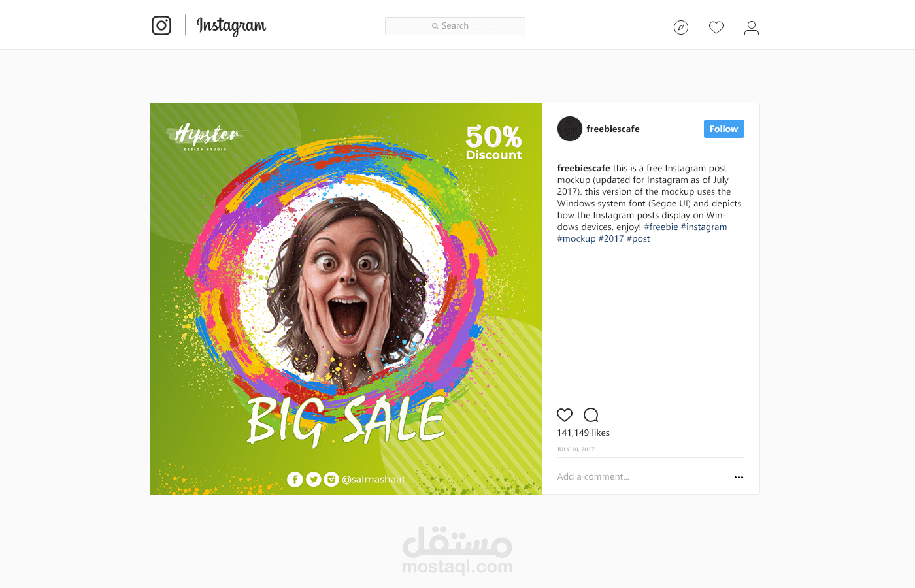Click the Instagram icon beside @salmashaat

click(331, 480)
